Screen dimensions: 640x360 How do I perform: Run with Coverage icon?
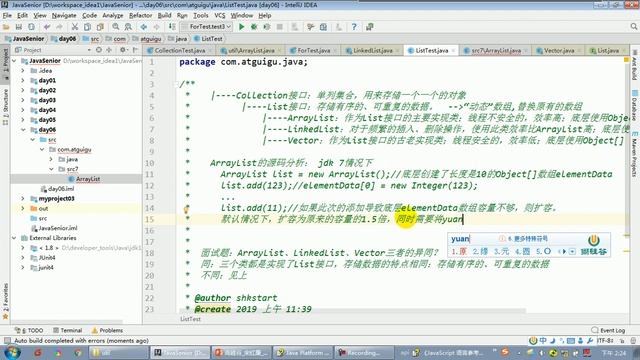(267, 27)
